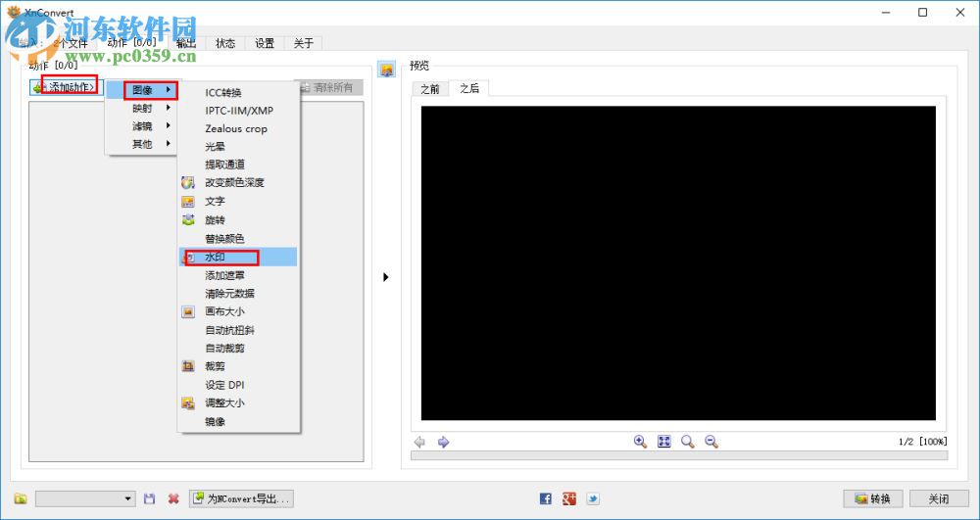
Task: Click the actual size magnifier icon
Action: (x=688, y=442)
